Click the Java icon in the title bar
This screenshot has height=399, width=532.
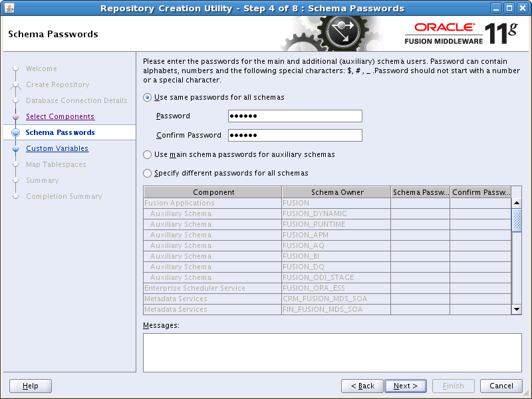pyautogui.click(x=9, y=8)
